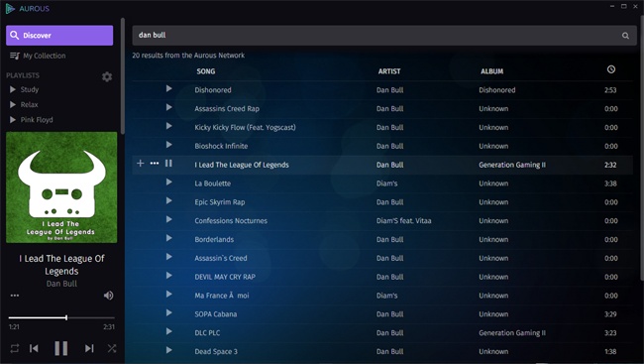The height and width of the screenshot is (364, 644).
Task: Open the Discover tab
Action: [59, 36]
